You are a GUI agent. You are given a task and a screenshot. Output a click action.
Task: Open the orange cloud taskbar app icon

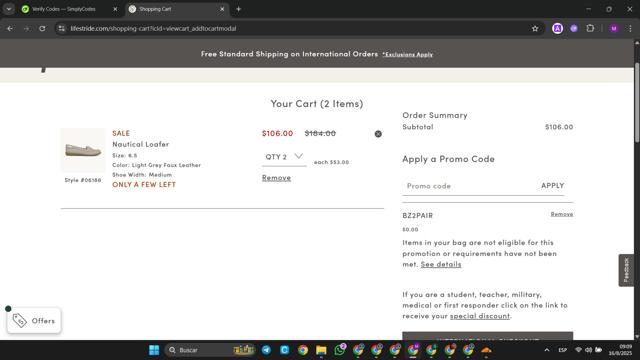(x=486, y=350)
